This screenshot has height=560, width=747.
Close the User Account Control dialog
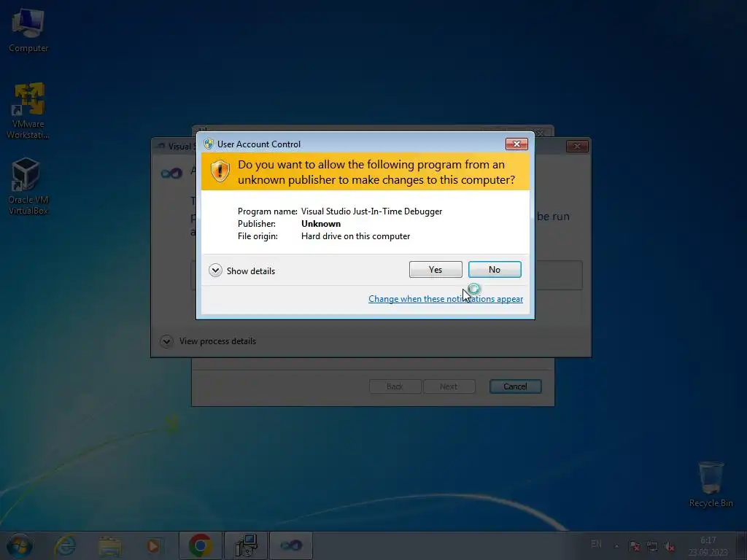coord(516,144)
